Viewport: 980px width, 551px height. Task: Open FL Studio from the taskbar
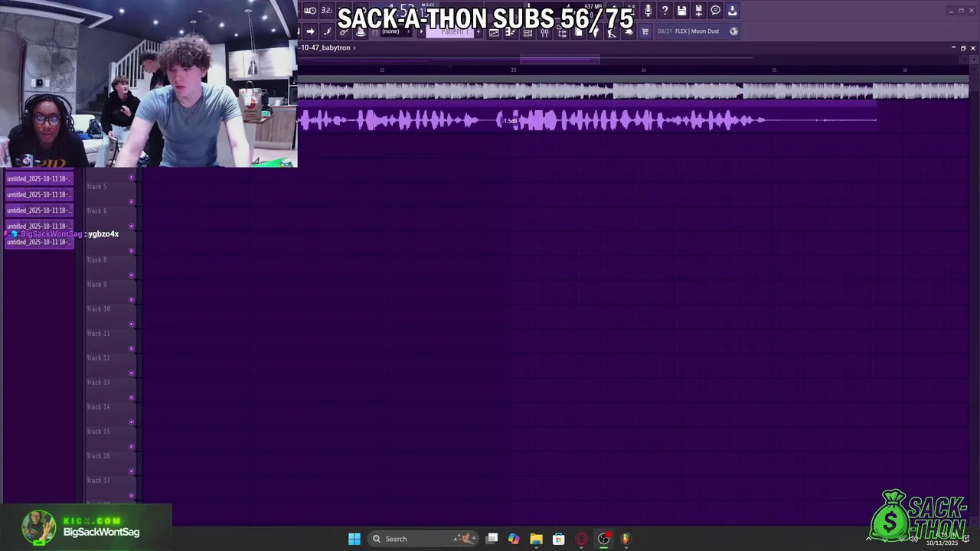coord(626,539)
